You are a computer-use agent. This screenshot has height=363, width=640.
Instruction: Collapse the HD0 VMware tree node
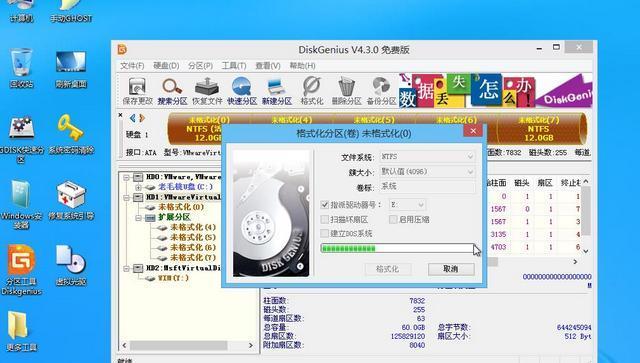tap(126, 177)
